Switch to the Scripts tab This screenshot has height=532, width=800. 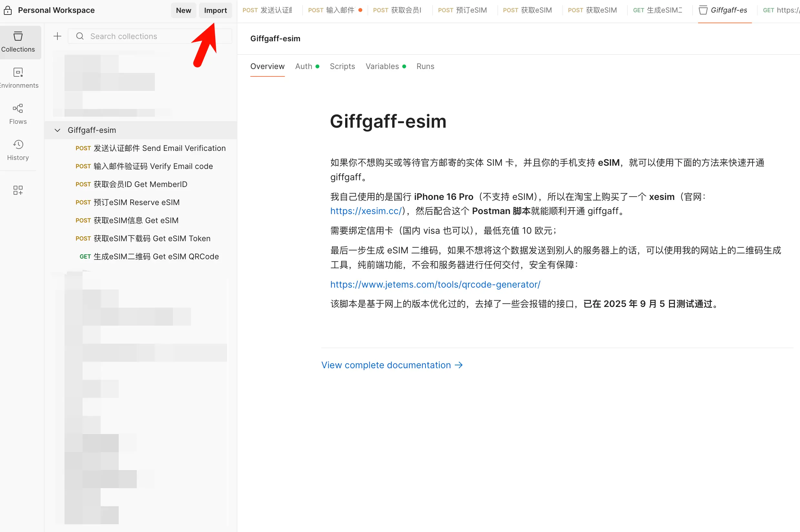point(343,66)
